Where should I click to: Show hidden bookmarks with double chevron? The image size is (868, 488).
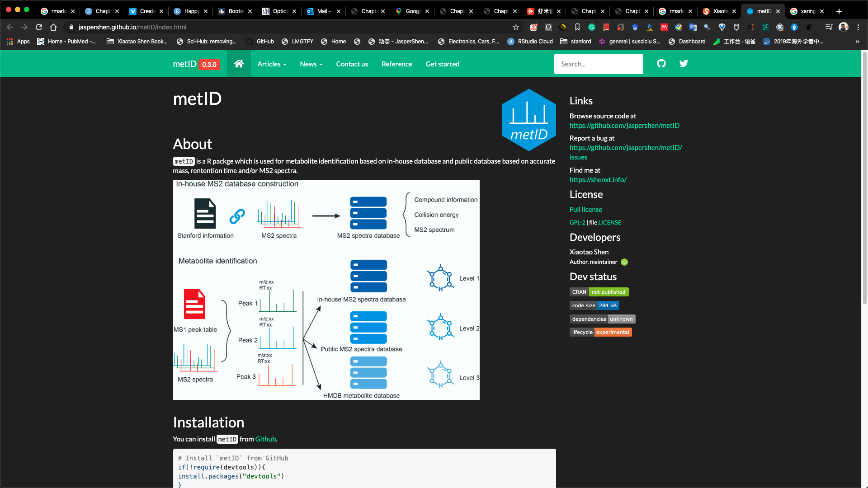[857, 42]
